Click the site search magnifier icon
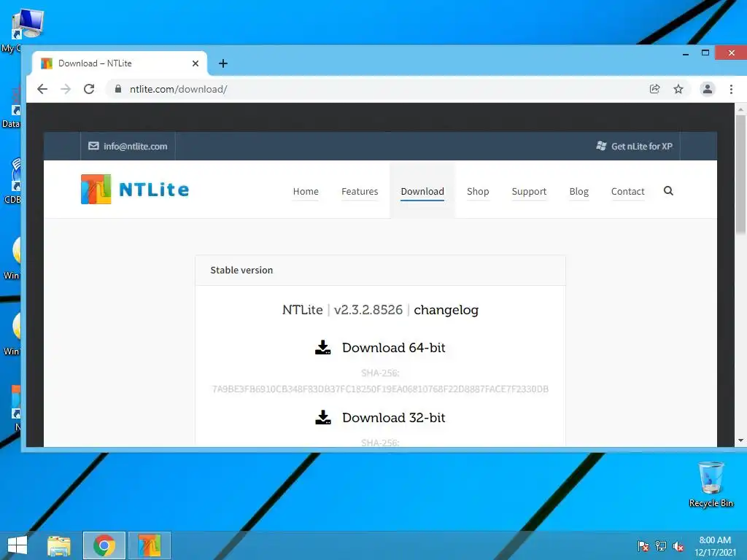The image size is (747, 560). (668, 191)
